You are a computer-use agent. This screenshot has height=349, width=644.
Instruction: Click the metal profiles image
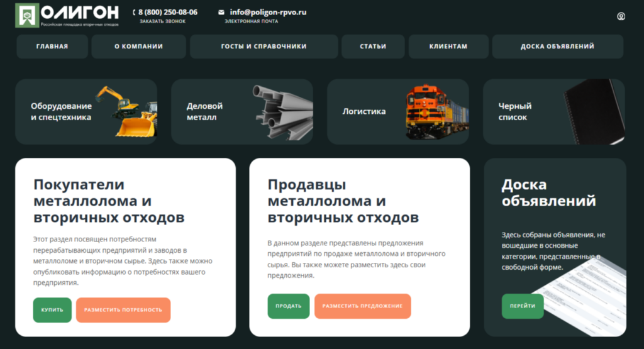click(x=282, y=112)
